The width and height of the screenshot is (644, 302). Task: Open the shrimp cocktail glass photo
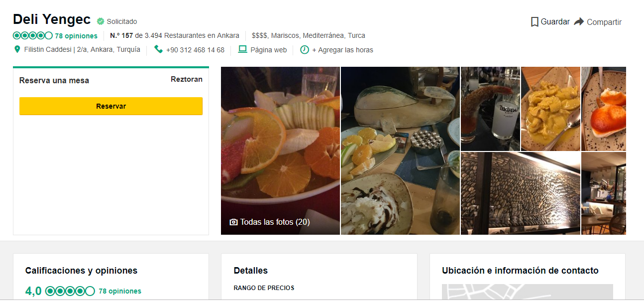(490, 109)
